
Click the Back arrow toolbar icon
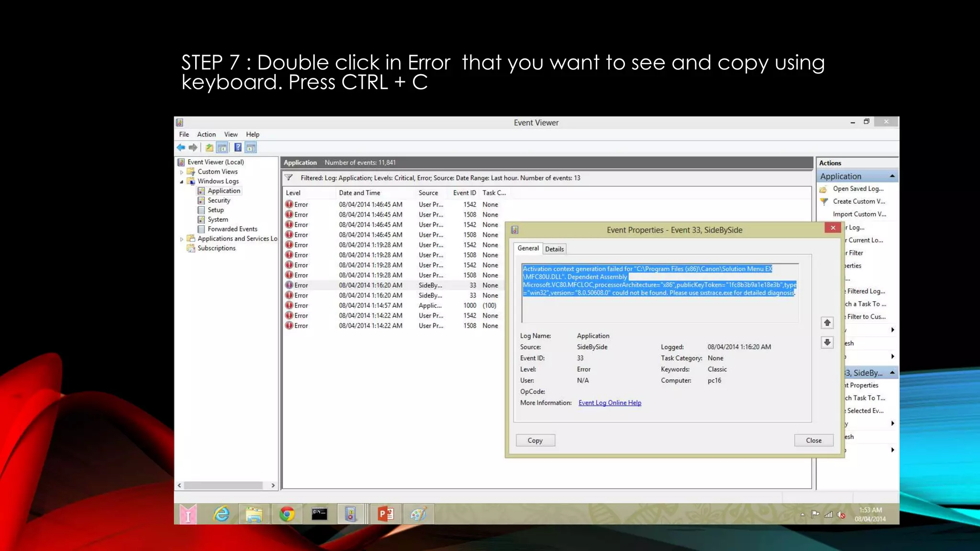[181, 147]
